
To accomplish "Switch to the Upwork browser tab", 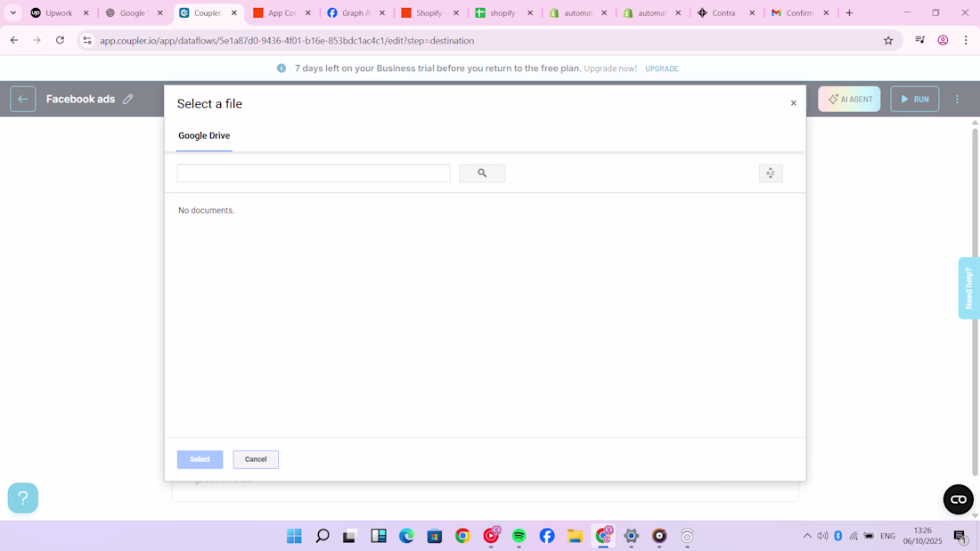I will point(60,12).
